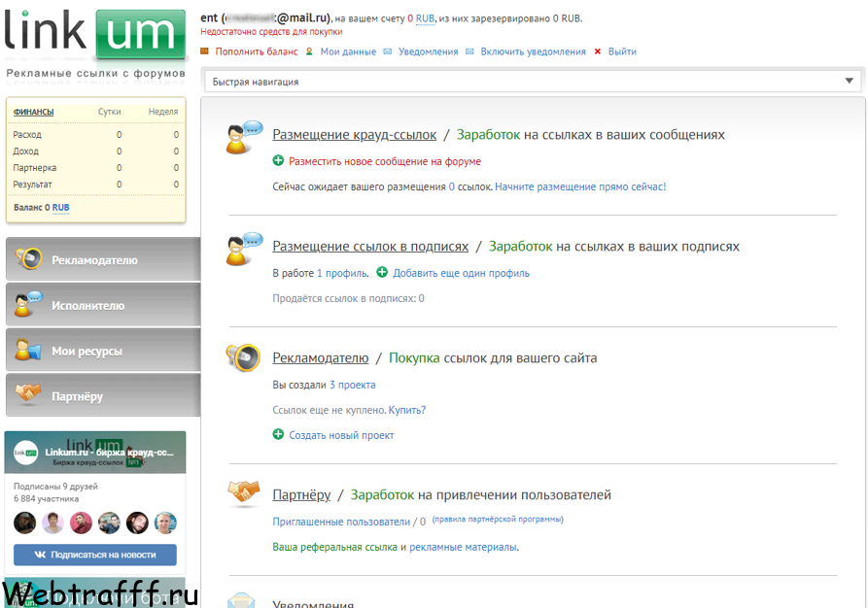The width and height of the screenshot is (868, 608).
Task: Click the Linkum logo
Action: 94,34
